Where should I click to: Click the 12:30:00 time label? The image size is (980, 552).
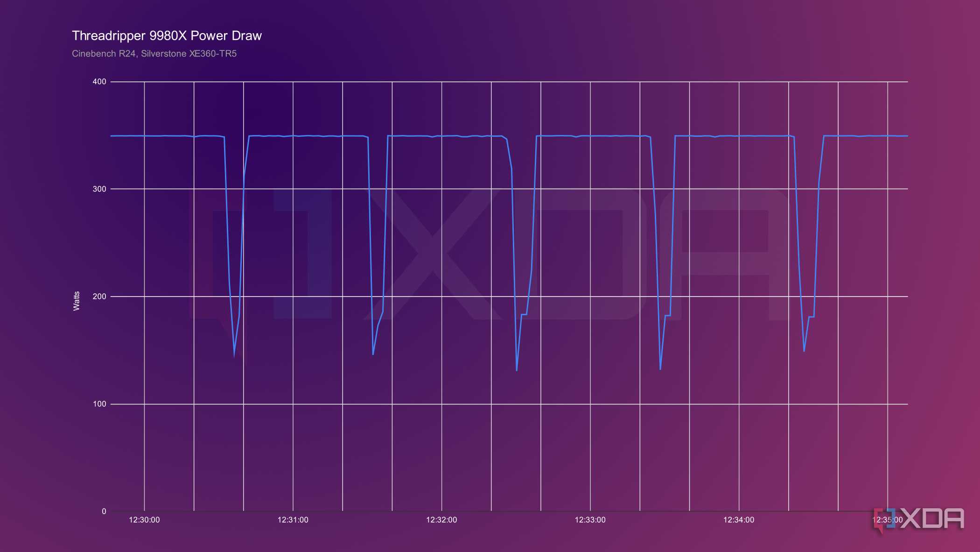click(144, 520)
